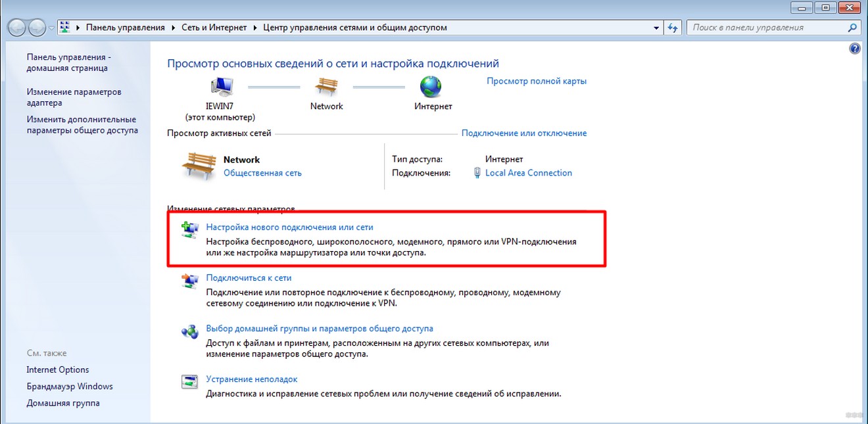Open the address bar history dropdown arrow
This screenshot has height=424, width=868.
657,28
